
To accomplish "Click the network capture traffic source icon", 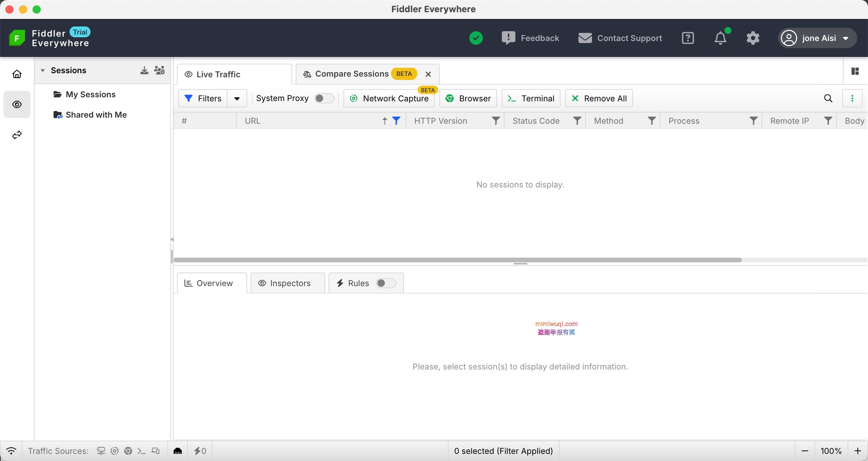I will coord(115,451).
